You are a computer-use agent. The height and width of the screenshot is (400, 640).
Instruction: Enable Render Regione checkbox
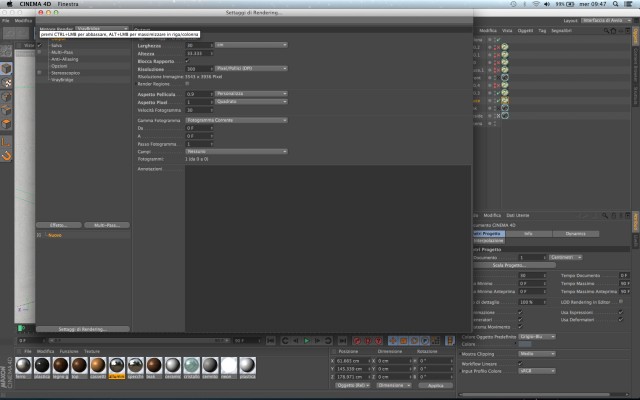click(x=187, y=84)
